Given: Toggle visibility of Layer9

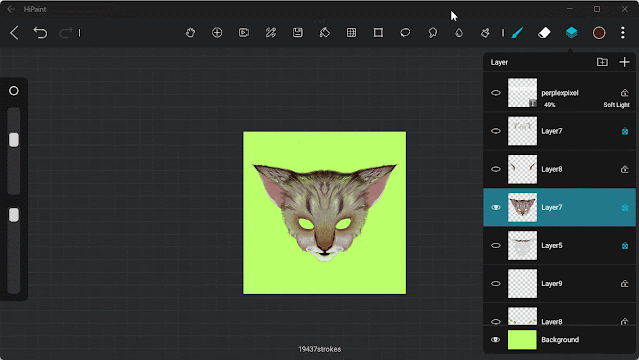Looking at the screenshot, I should (496, 284).
